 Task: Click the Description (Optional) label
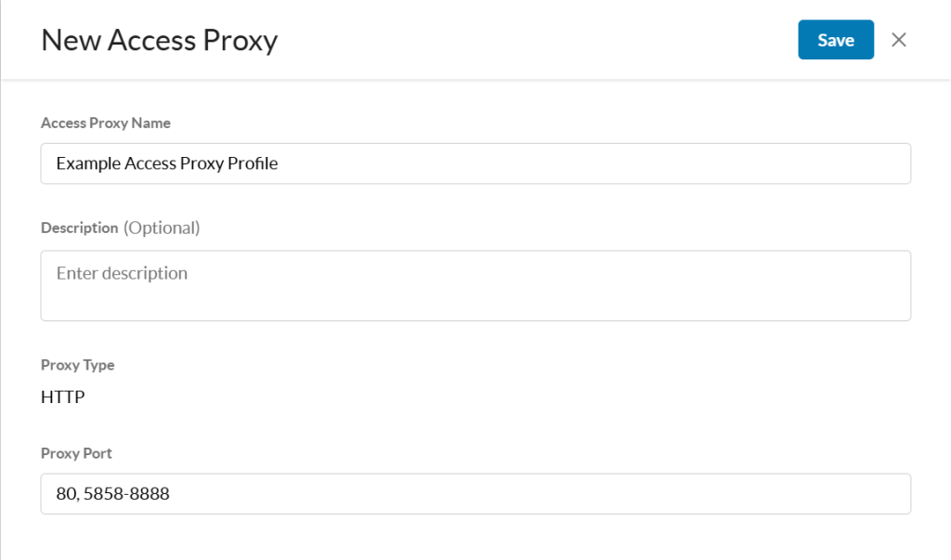120,228
